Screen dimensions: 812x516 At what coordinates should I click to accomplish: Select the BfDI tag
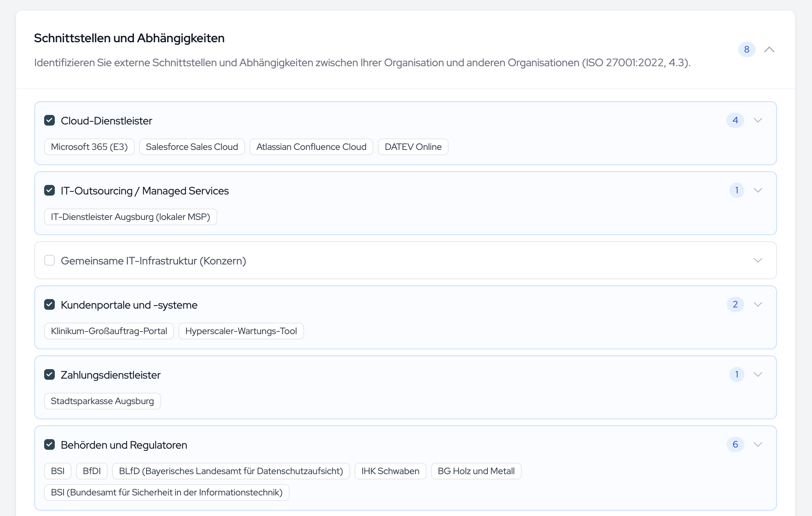pos(92,471)
